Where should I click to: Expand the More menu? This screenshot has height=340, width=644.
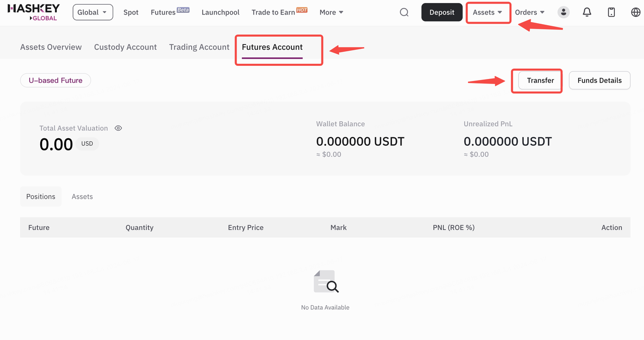332,12
